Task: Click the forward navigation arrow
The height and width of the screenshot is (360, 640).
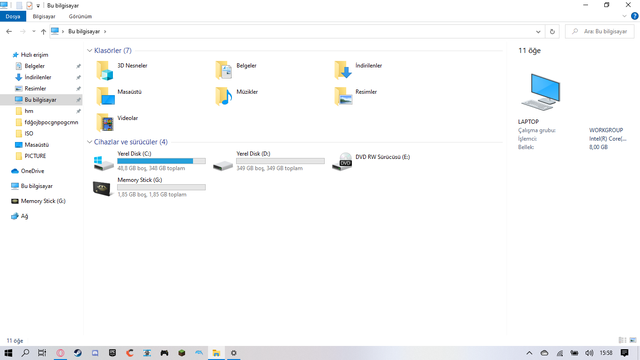Action: point(22,31)
